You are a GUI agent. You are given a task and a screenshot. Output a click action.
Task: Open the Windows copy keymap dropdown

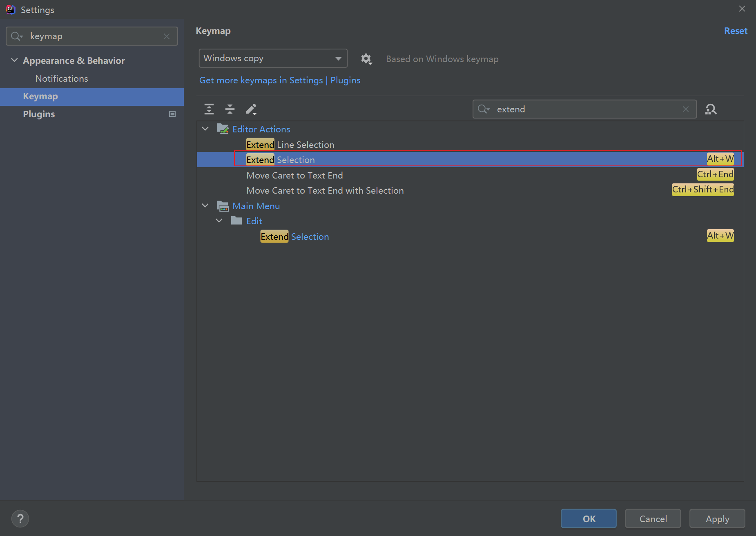[x=273, y=58]
